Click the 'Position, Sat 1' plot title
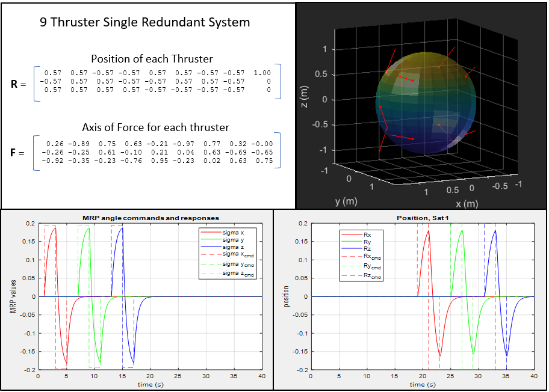 423,218
